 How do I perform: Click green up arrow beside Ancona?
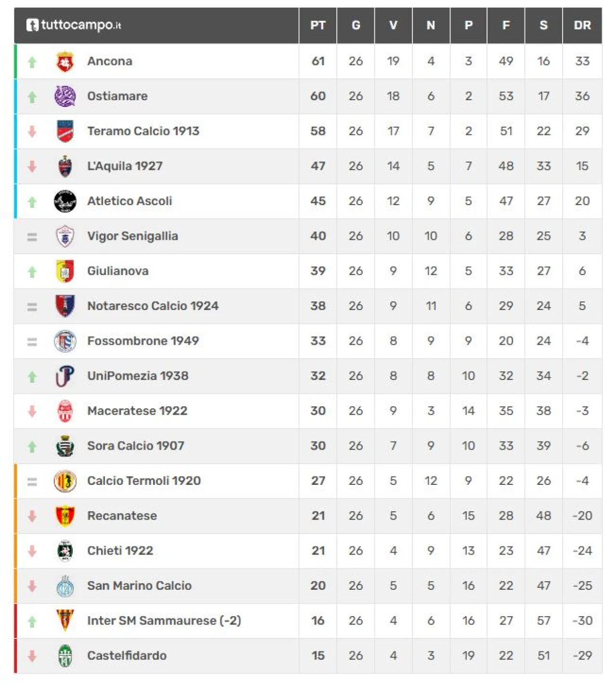click(32, 62)
